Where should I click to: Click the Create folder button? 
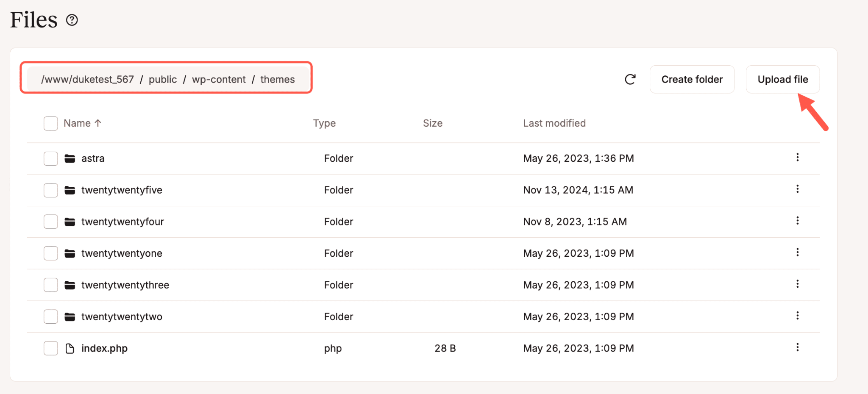pos(692,79)
